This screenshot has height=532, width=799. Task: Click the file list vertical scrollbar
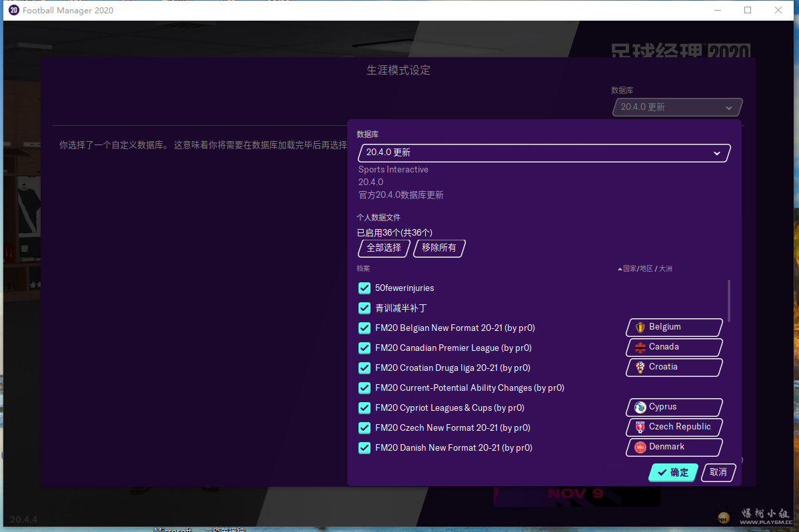(x=729, y=300)
